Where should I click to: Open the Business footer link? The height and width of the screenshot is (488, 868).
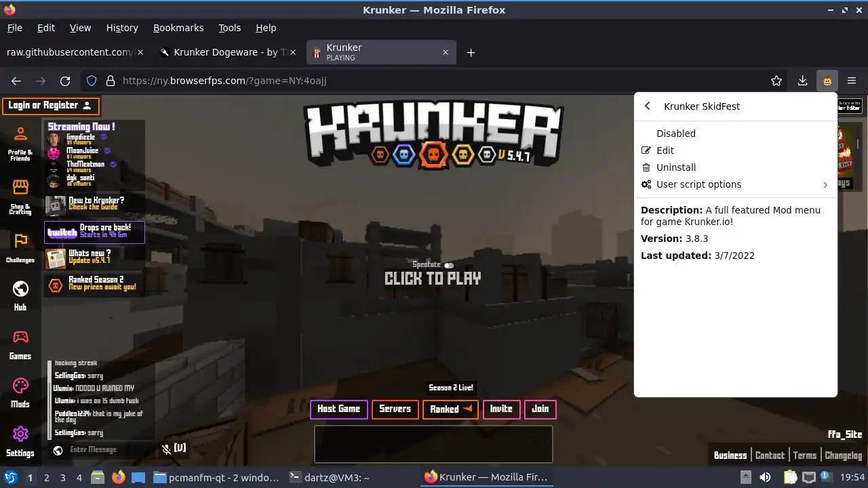(730, 455)
